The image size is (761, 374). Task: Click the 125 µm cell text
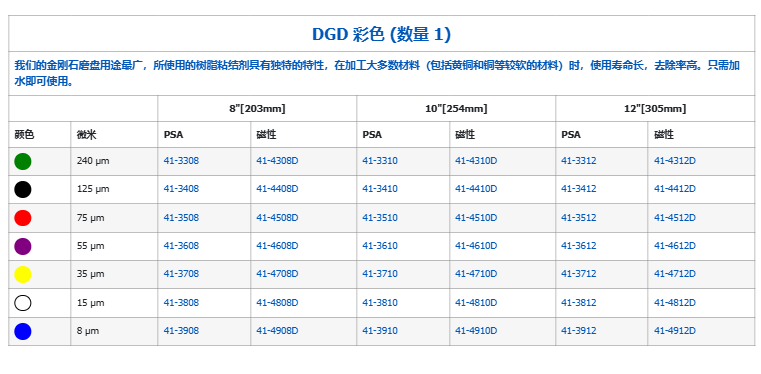coord(93,189)
